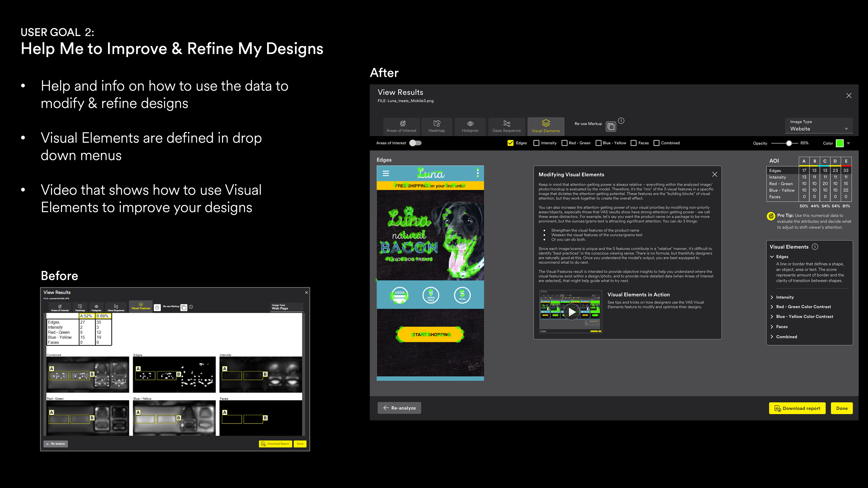Click the three-dot menu in Luna header
Screen dimensions: 868x488
[x=477, y=173]
